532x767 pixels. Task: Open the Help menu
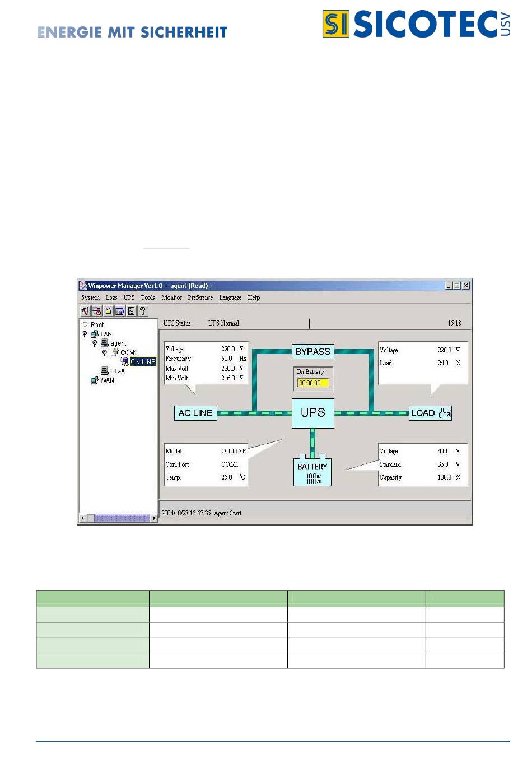coord(254,298)
